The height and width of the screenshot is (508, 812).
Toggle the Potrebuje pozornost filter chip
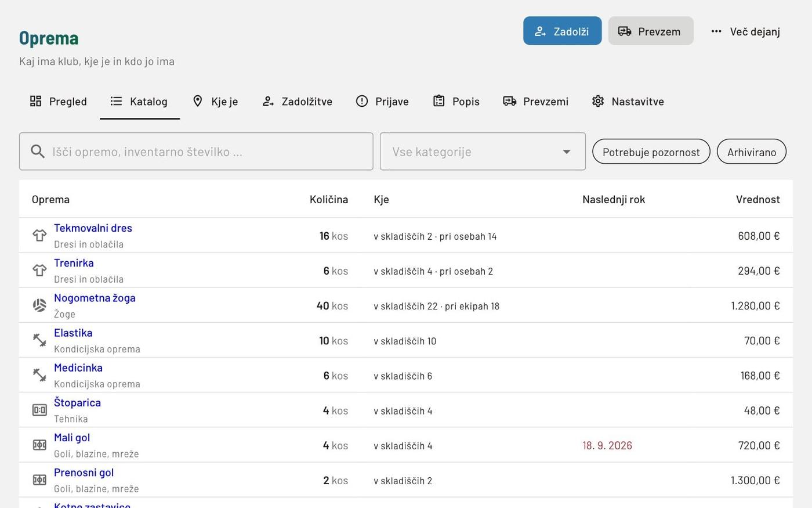(651, 152)
